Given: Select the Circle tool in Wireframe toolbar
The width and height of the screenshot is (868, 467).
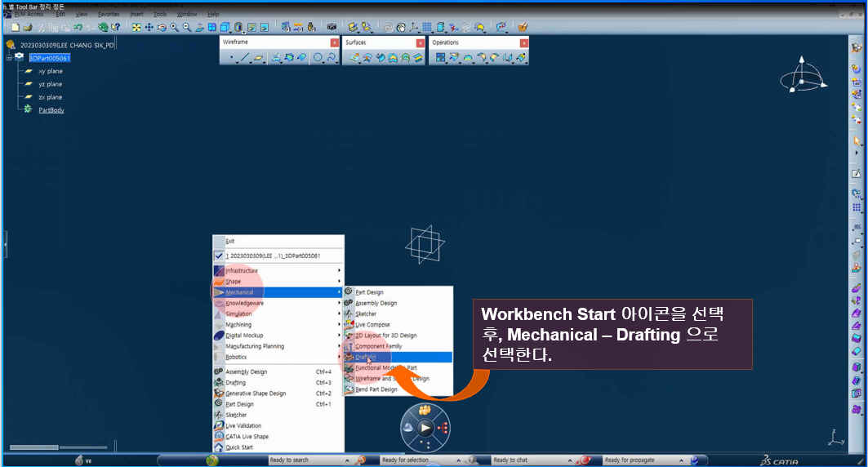Looking at the screenshot, I should click(x=318, y=57).
